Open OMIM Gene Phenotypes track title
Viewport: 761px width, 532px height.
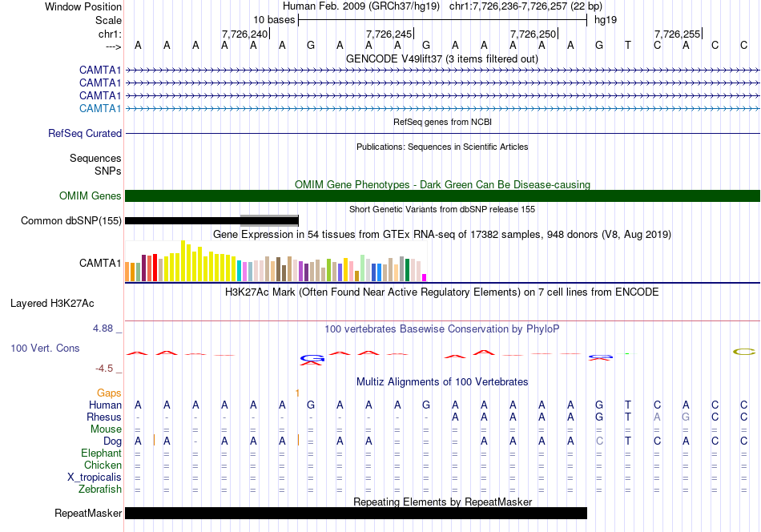tap(442, 184)
